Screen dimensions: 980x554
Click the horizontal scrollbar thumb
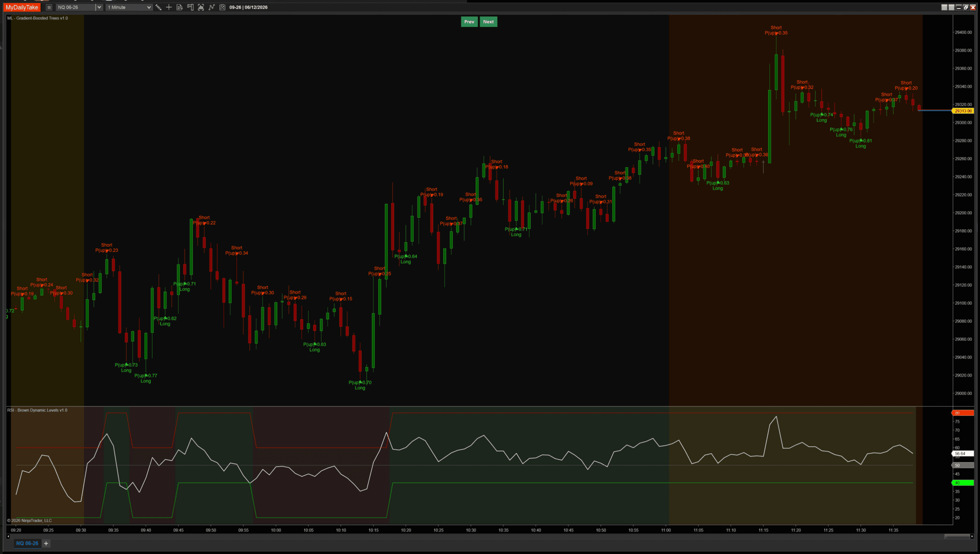click(957, 536)
